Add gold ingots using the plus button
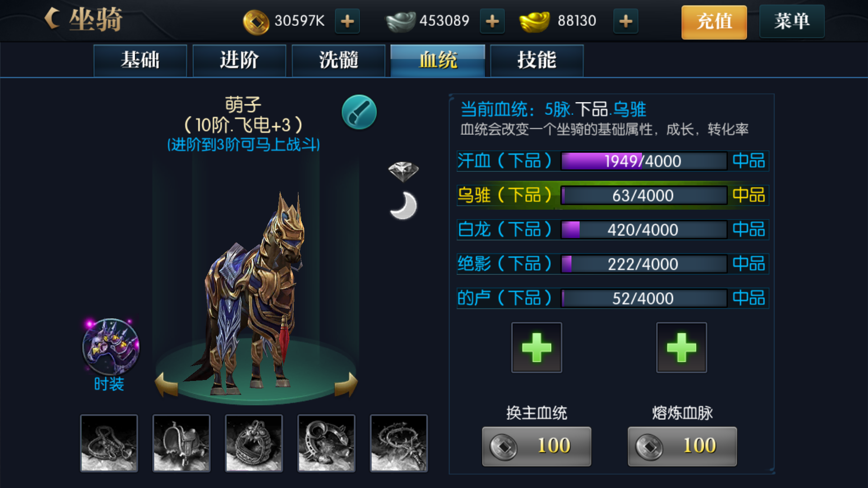 [626, 21]
